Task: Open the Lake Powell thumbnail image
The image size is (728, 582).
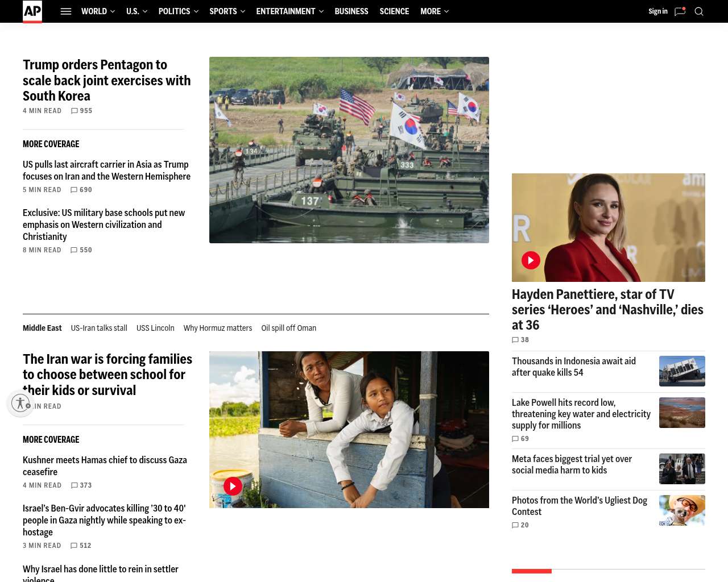Action: click(682, 413)
